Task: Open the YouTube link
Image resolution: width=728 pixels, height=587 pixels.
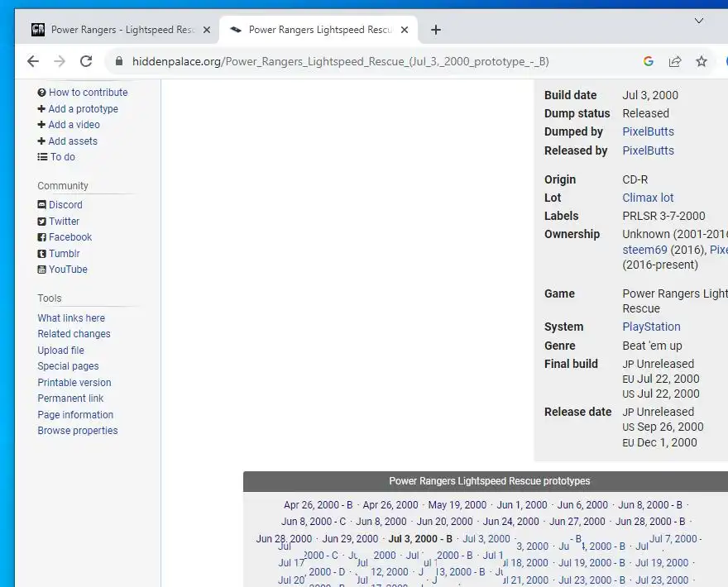Action: point(68,270)
